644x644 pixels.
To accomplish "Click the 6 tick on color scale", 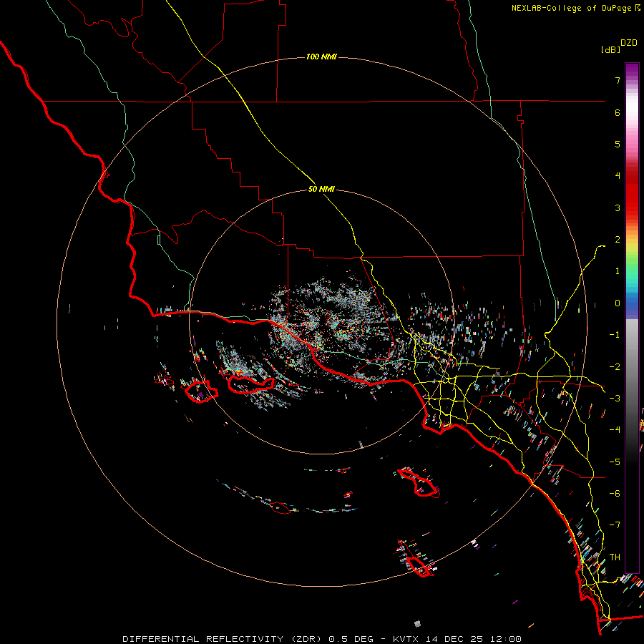I will pos(618,112).
